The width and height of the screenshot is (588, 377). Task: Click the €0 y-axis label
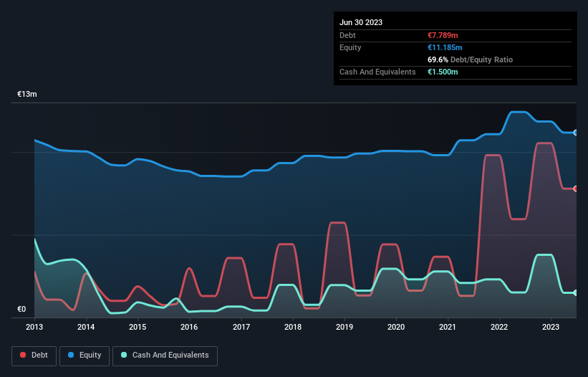click(x=21, y=309)
